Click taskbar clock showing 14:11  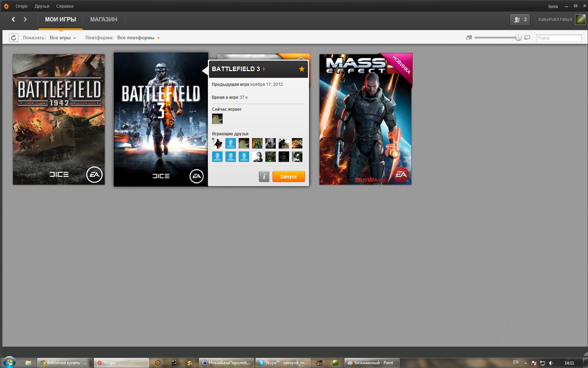pyautogui.click(x=569, y=363)
